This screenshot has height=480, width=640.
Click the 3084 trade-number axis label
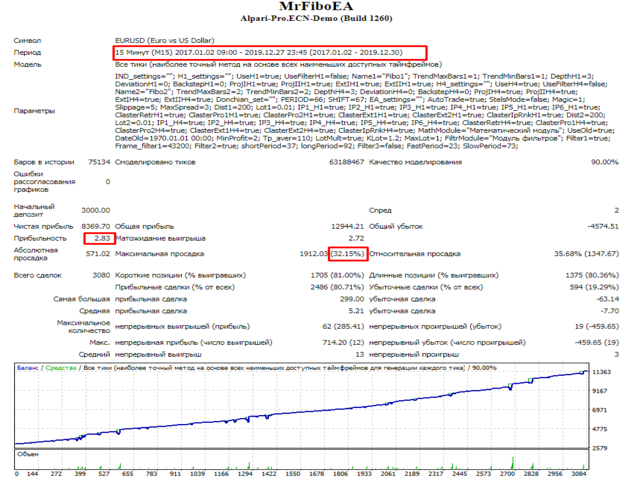pyautogui.click(x=579, y=474)
